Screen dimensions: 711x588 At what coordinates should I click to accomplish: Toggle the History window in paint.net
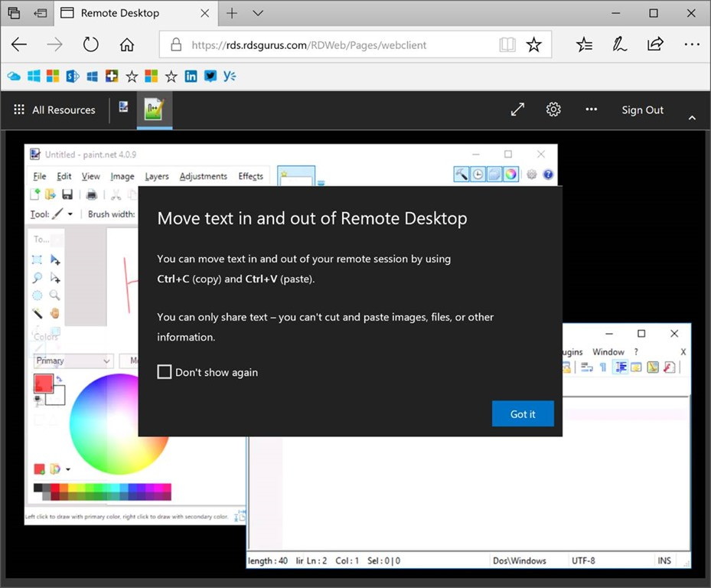pyautogui.click(x=478, y=175)
